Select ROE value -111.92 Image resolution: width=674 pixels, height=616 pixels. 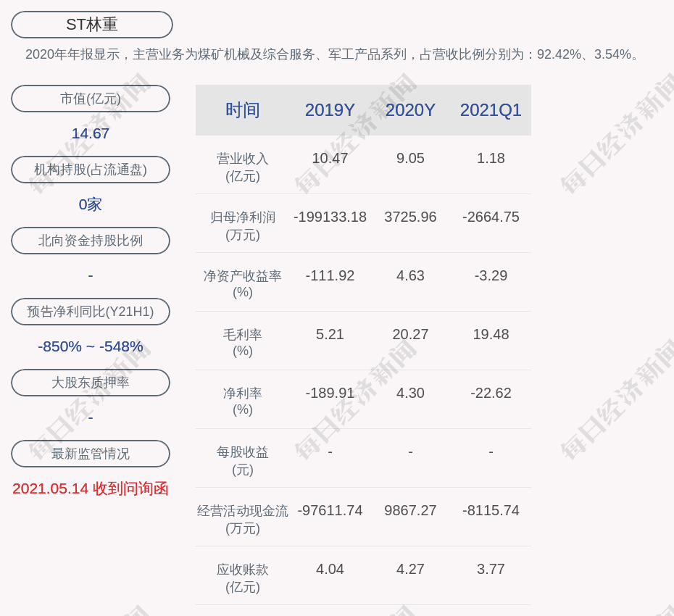[x=330, y=275]
